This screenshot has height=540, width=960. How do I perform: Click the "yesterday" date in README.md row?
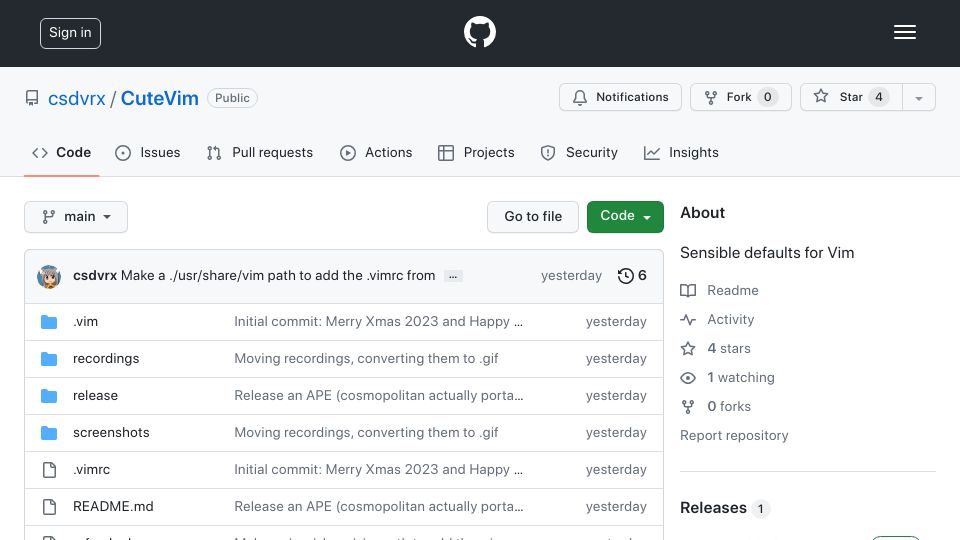616,506
